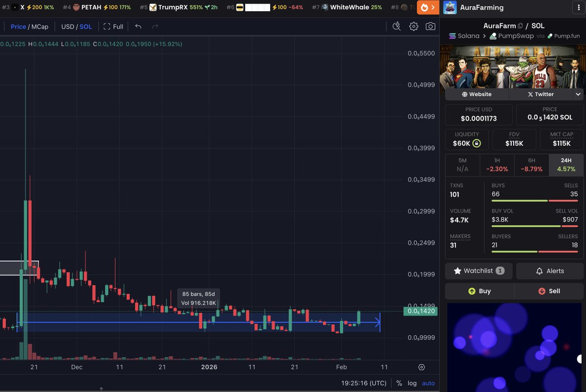This screenshot has width=586, height=392.
Task: Take a chart snapshot with camera icon
Action: point(430,26)
